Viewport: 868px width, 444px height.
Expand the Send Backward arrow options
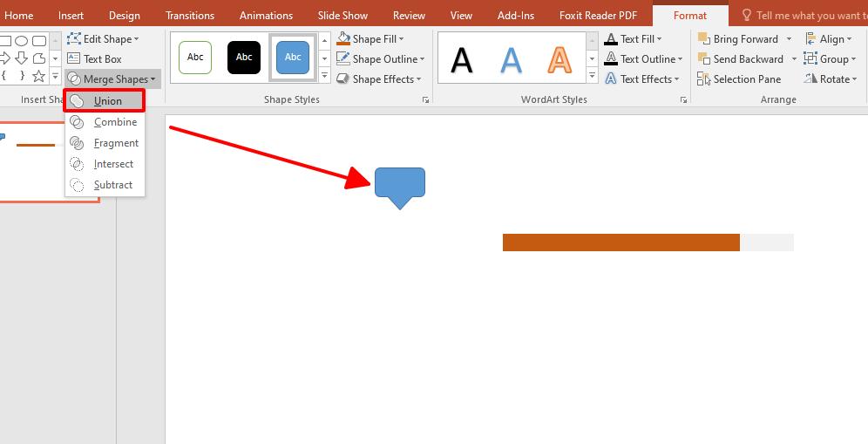[x=794, y=58]
